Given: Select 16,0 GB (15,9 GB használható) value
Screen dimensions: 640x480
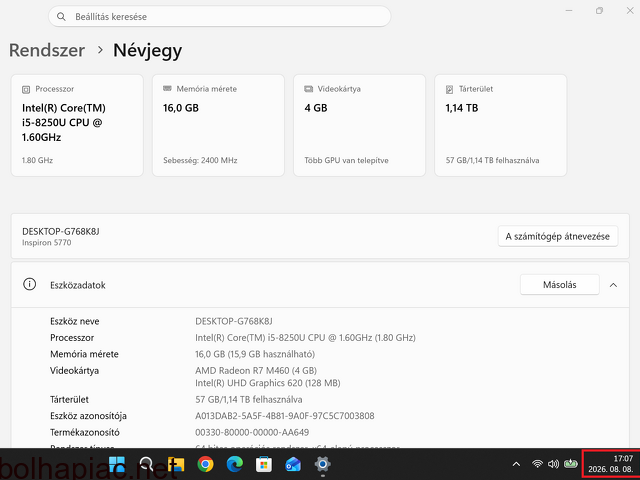Looking at the screenshot, I should click(255, 354).
